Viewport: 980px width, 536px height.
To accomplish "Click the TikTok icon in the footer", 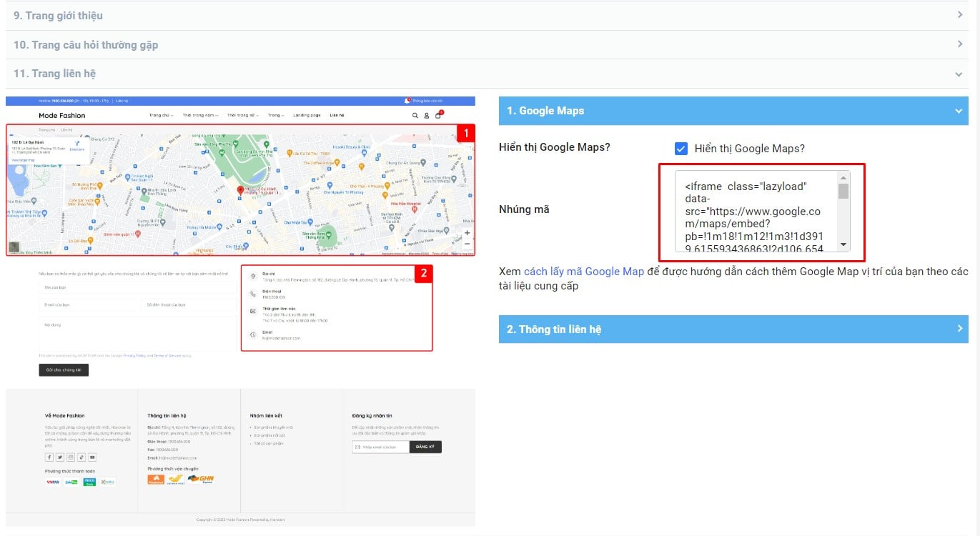I will click(81, 457).
